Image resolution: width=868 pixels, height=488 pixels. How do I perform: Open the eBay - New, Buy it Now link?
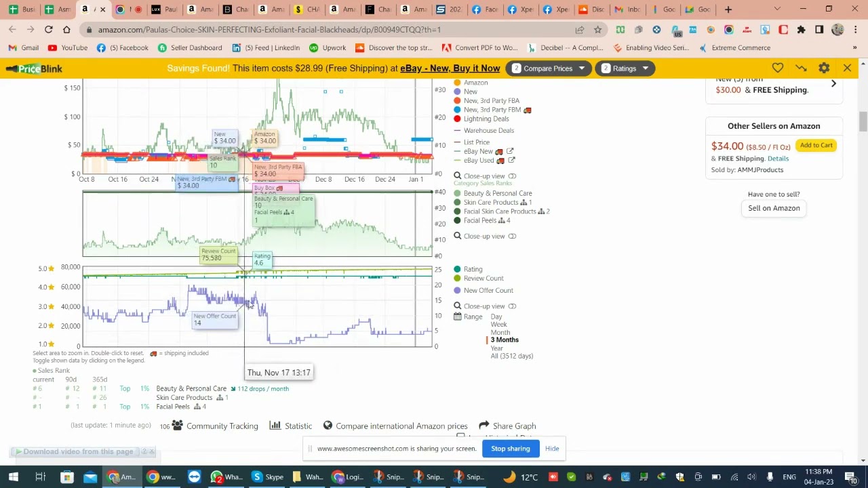(x=450, y=68)
